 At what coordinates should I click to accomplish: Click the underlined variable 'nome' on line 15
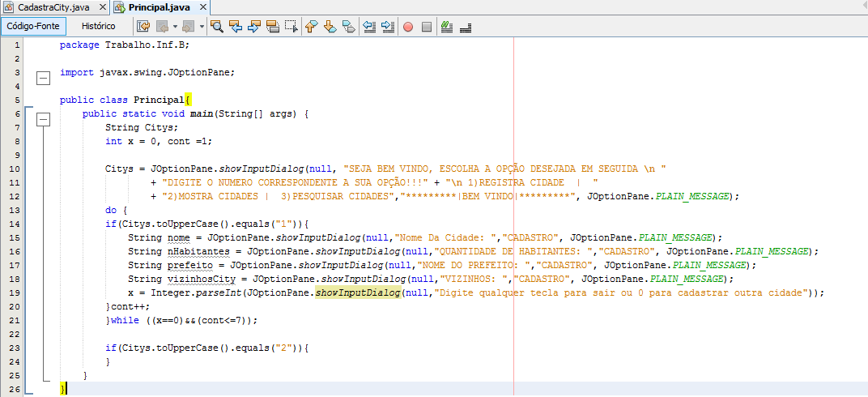click(x=178, y=238)
